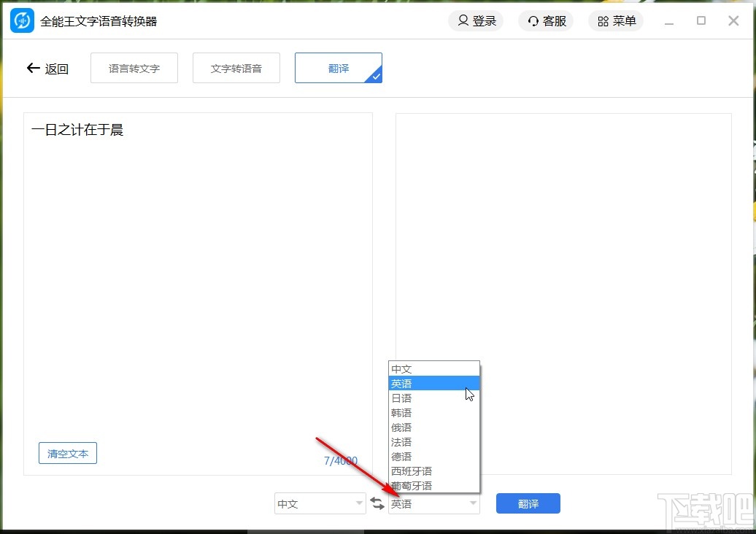The height and width of the screenshot is (534, 756).
Task: Click the language swap icon between dropdowns
Action: (377, 503)
